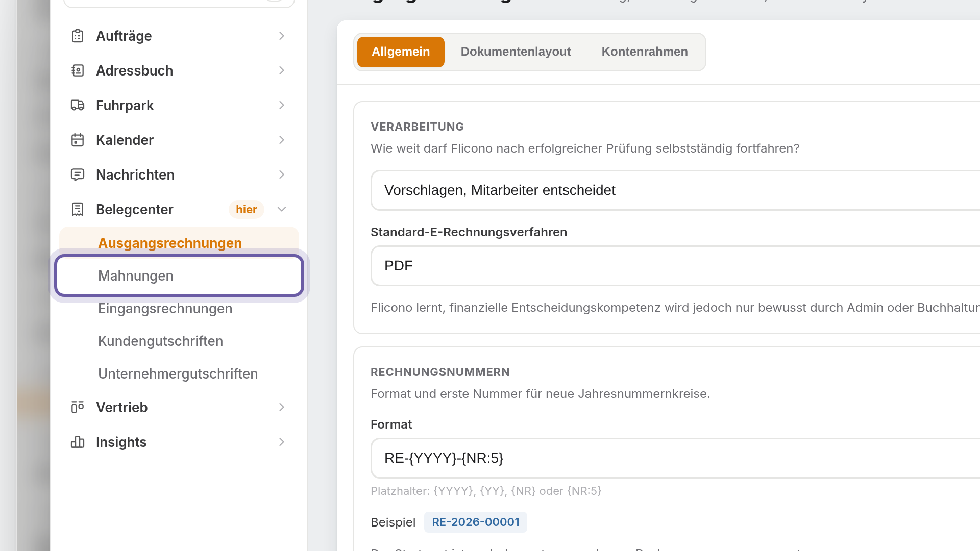Expand the Aufträge menu chevron
Image resolution: width=980 pixels, height=551 pixels.
[x=282, y=36]
